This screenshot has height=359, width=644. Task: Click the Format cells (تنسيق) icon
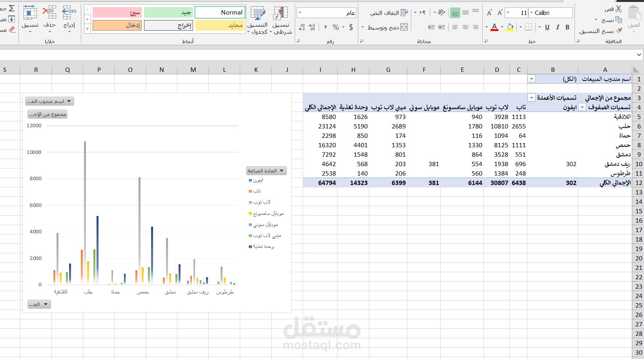click(x=30, y=13)
